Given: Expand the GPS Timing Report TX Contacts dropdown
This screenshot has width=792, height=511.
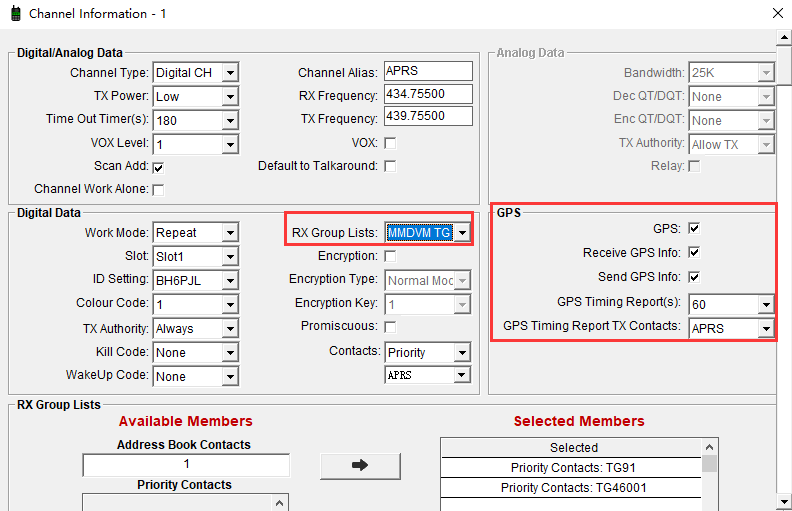Looking at the screenshot, I should [x=765, y=328].
